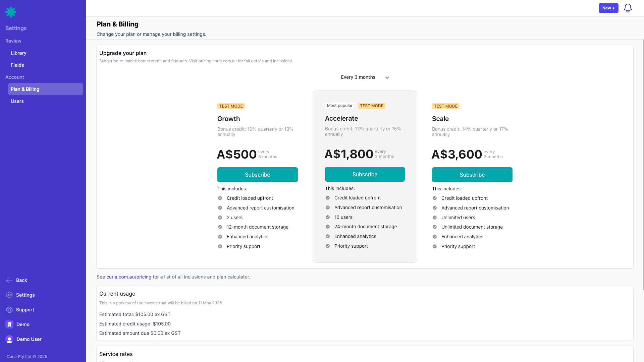The image size is (644, 362).
Task: Open the curia.com.au/pricing link
Action: click(129, 277)
